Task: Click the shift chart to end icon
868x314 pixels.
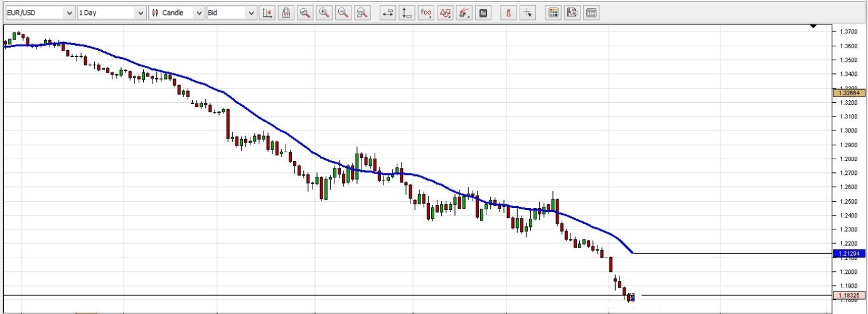Action: click(x=267, y=13)
